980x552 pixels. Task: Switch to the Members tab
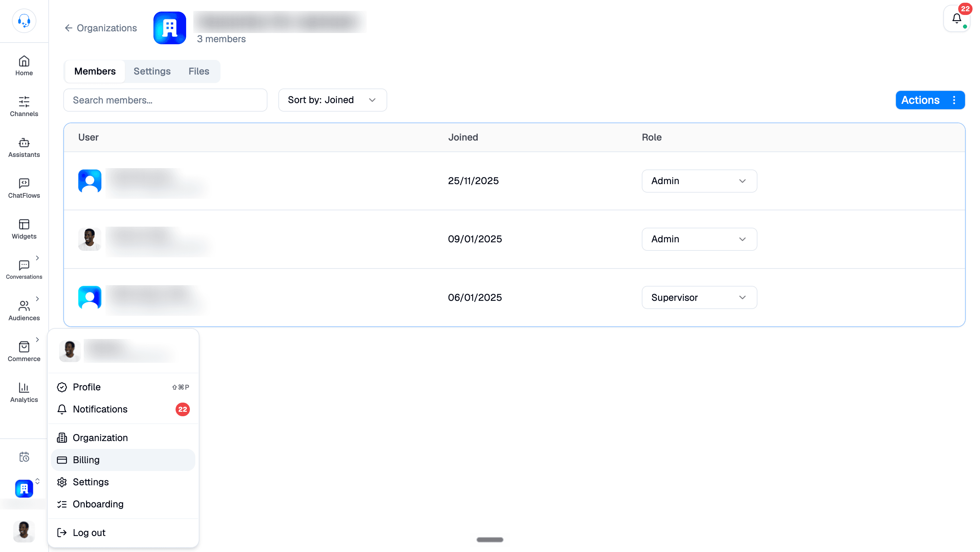click(95, 71)
